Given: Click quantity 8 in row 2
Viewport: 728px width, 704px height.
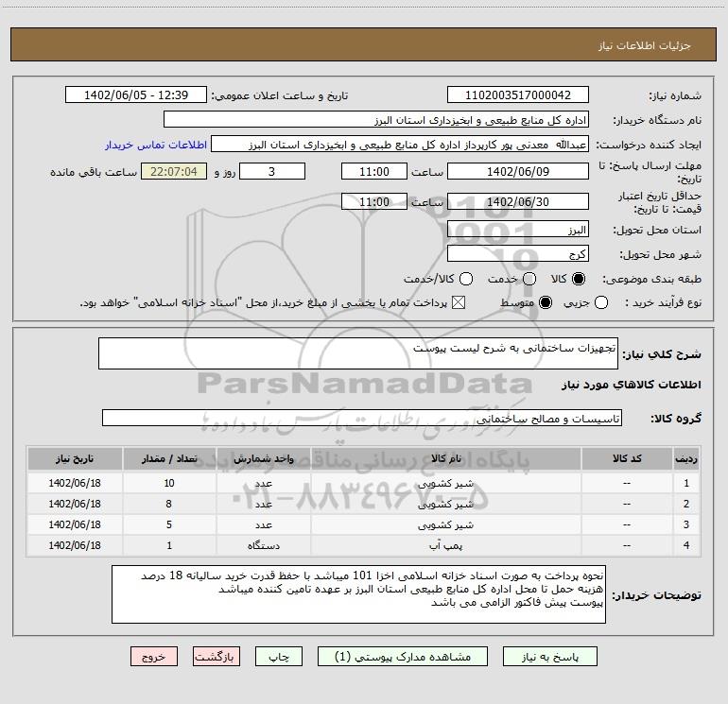Looking at the screenshot, I should click(169, 504).
